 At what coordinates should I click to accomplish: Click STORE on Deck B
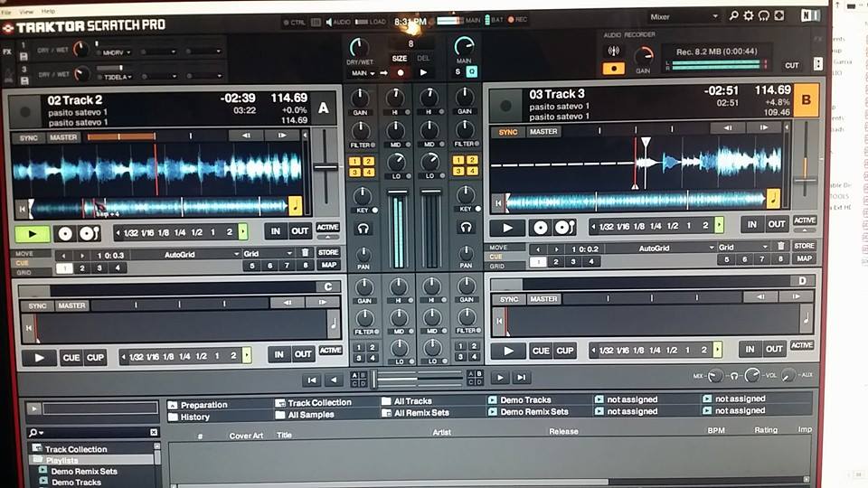pos(804,246)
